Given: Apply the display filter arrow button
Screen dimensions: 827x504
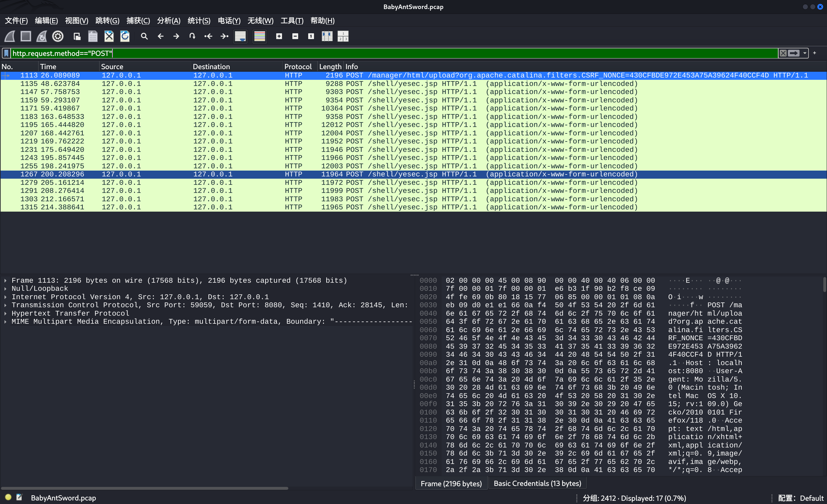Looking at the screenshot, I should click(793, 53).
